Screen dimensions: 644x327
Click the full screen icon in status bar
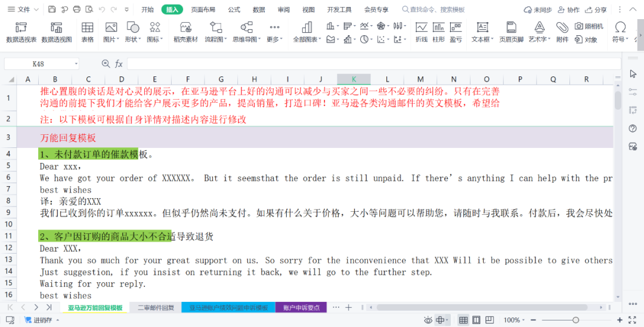pos(633,320)
